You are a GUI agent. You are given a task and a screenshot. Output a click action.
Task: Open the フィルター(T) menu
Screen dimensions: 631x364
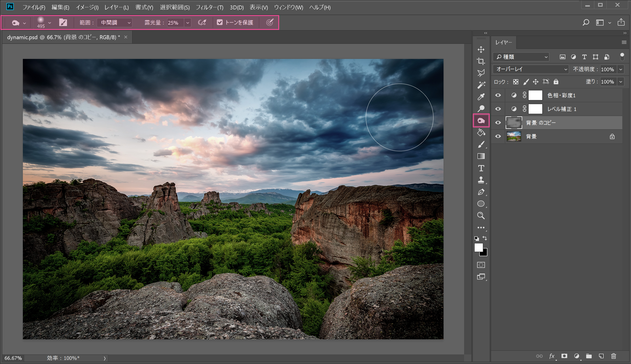click(x=209, y=7)
